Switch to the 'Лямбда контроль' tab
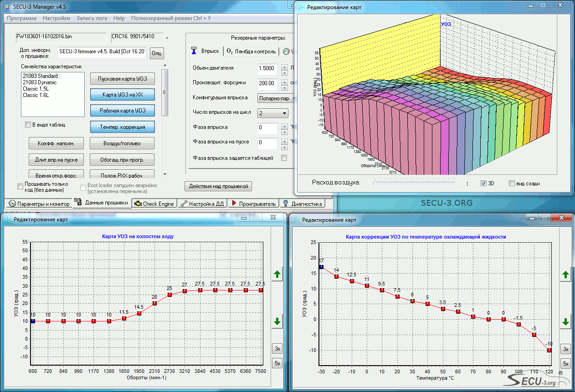 (251, 51)
